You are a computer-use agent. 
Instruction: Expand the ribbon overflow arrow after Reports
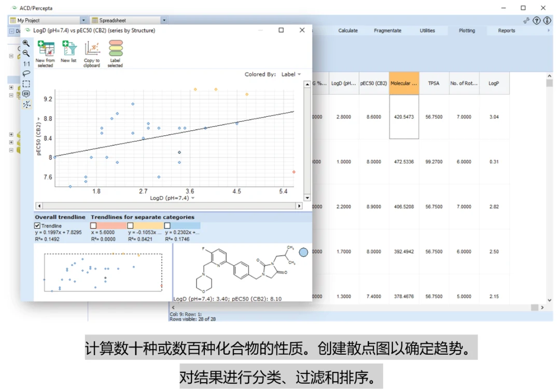click(549, 31)
